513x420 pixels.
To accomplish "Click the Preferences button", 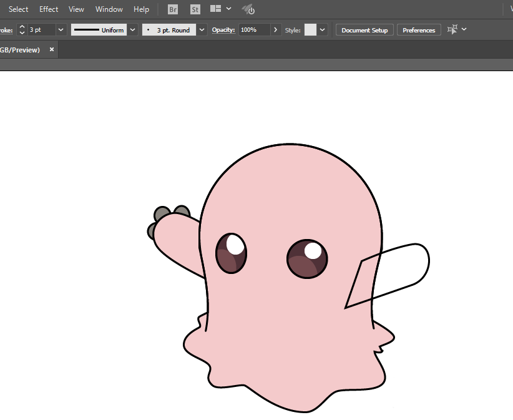I will click(x=419, y=30).
